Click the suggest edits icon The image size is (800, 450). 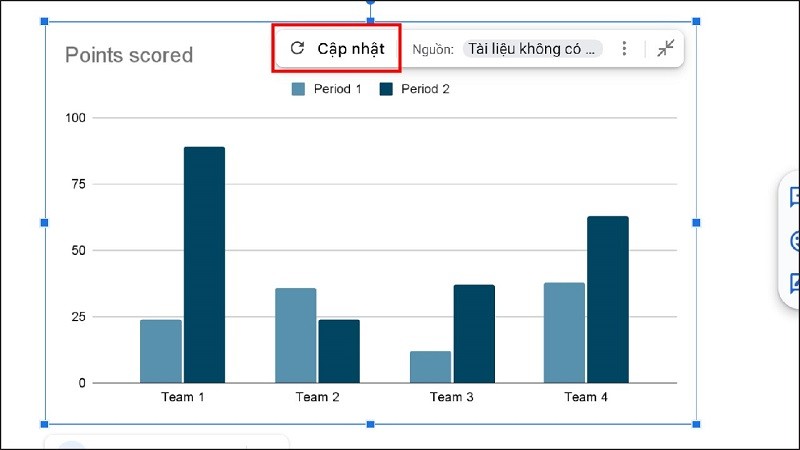point(795,283)
